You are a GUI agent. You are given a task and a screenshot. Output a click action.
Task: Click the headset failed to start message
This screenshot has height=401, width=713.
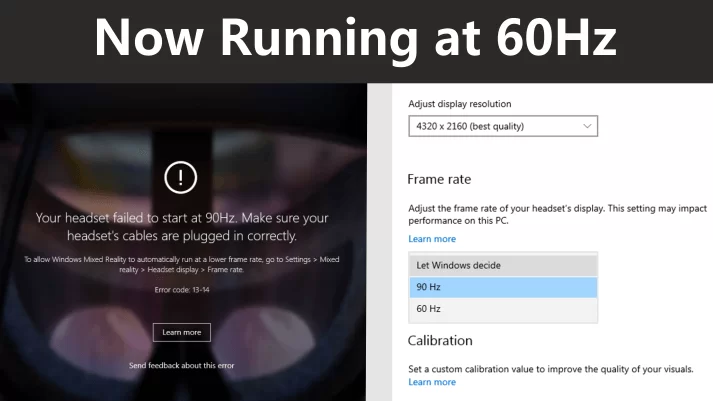181,226
